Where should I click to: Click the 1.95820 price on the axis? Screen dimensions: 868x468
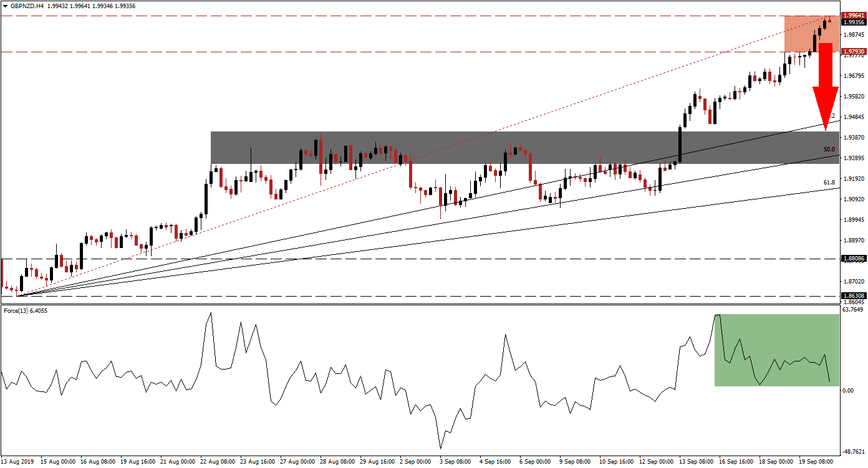[x=852, y=97]
